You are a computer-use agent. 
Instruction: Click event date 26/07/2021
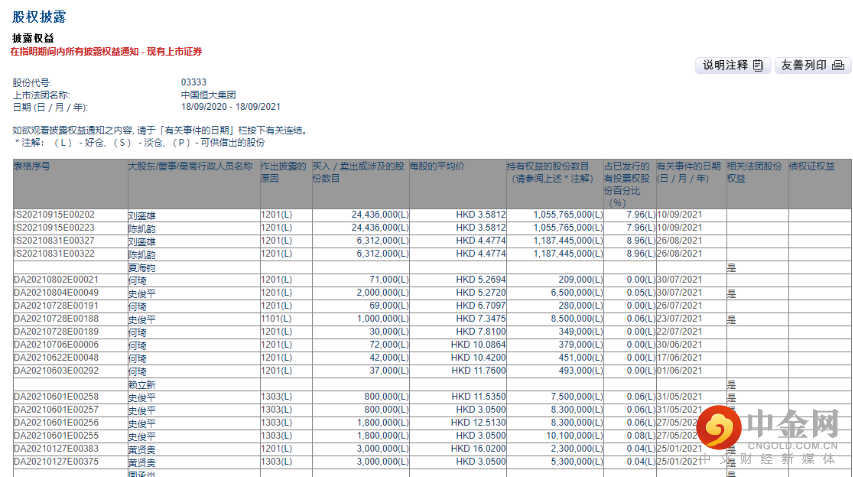click(x=679, y=306)
